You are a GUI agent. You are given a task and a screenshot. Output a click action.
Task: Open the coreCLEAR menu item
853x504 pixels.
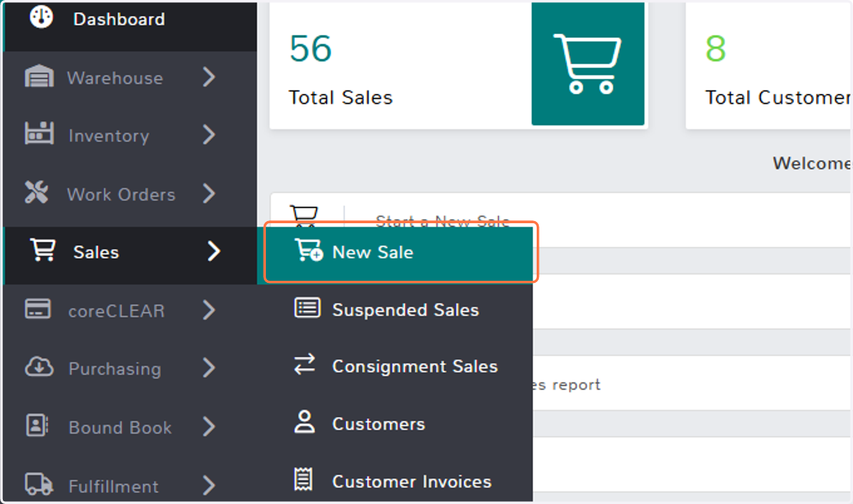click(130, 311)
